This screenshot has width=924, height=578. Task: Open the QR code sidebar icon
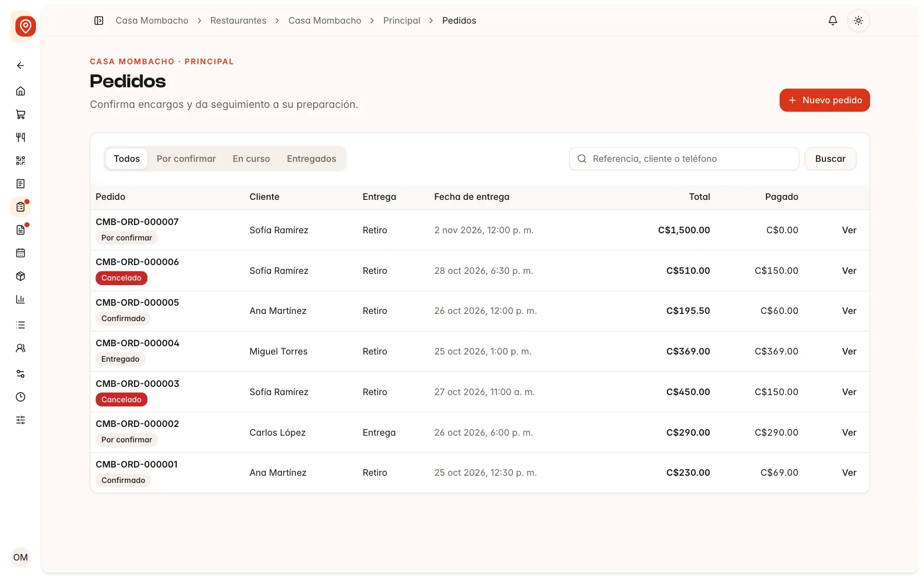[21, 160]
